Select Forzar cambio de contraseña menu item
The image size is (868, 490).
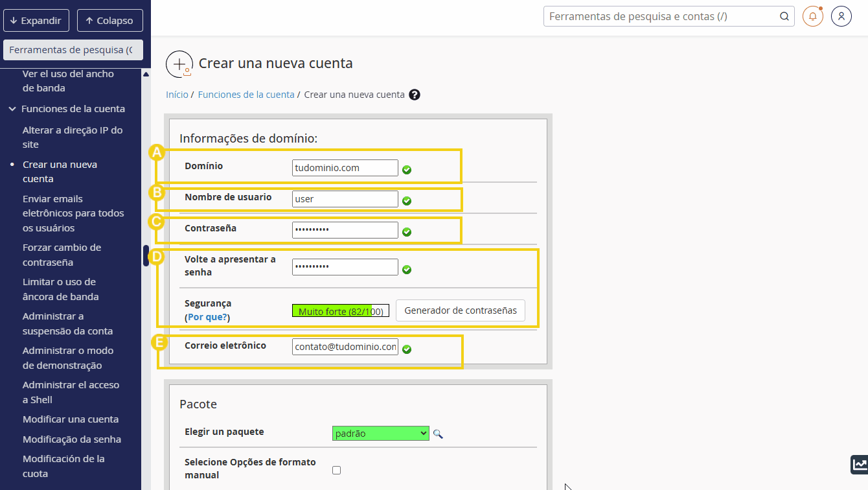click(62, 255)
